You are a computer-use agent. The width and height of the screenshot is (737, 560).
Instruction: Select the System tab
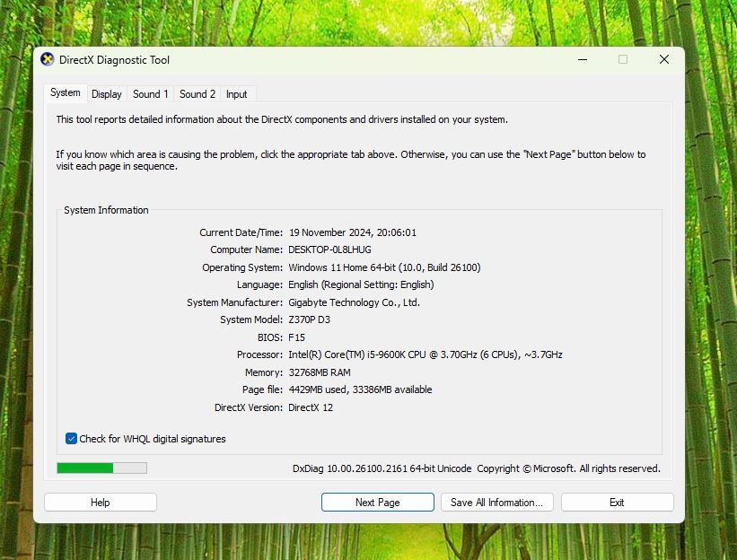click(x=66, y=92)
